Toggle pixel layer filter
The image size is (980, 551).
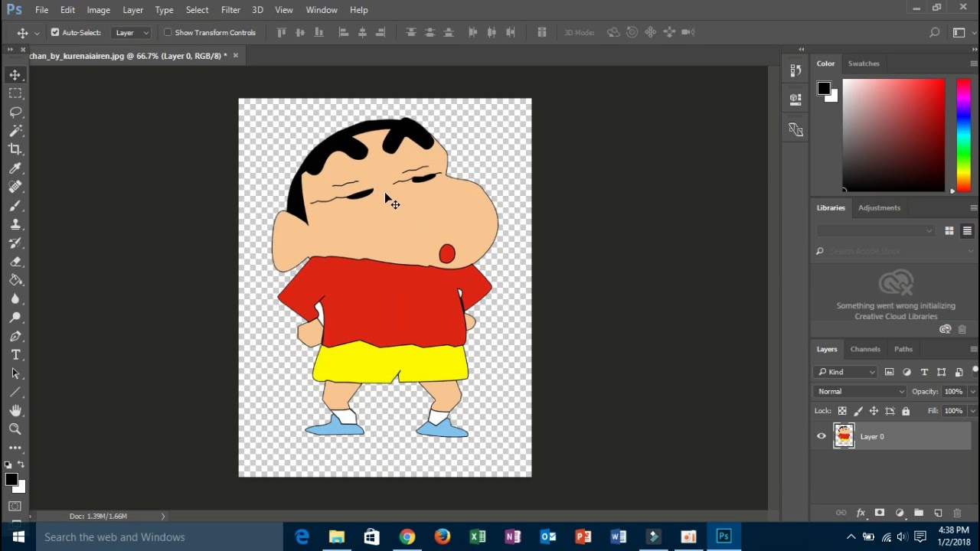(889, 372)
